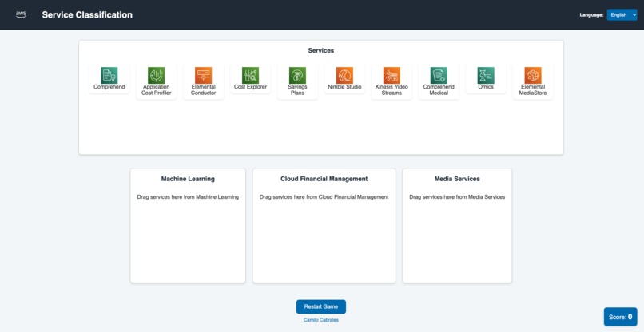Image resolution: width=644 pixels, height=332 pixels.
Task: Click the Comprehend service icon
Action: tap(109, 76)
